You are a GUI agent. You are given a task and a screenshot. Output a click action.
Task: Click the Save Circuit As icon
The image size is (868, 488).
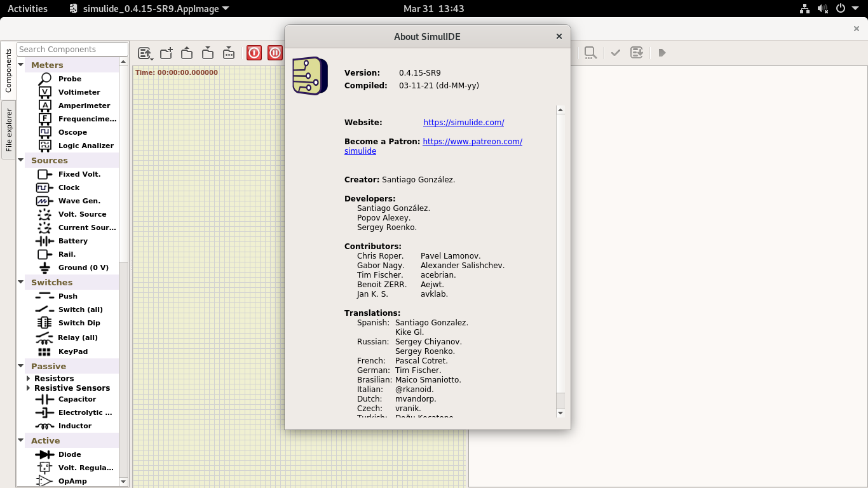pyautogui.click(x=229, y=53)
